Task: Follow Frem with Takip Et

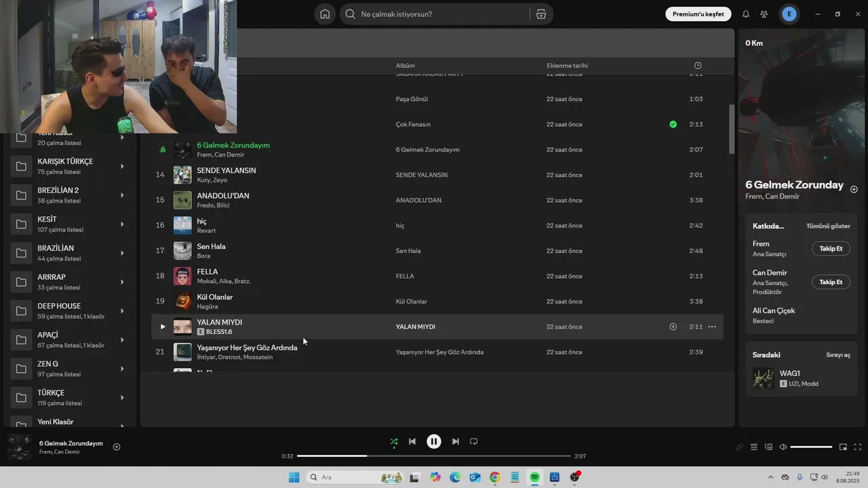Action: (831, 249)
